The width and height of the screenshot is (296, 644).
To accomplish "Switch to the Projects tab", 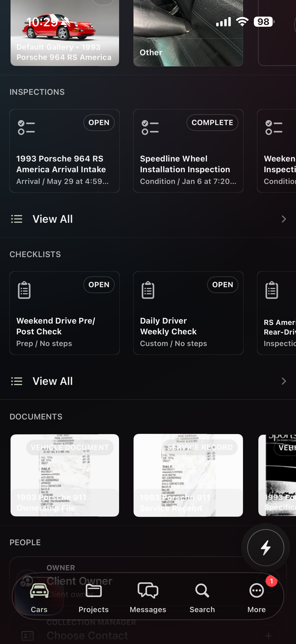I will pos(94,598).
